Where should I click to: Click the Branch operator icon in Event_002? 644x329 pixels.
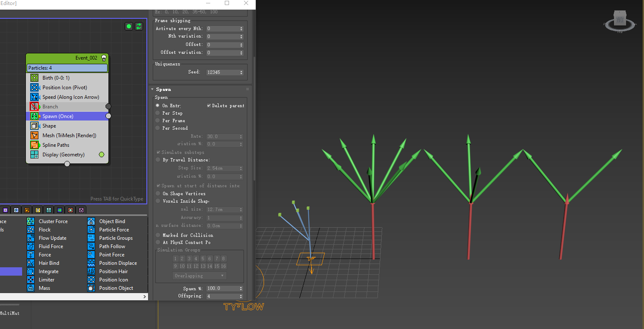click(x=35, y=107)
